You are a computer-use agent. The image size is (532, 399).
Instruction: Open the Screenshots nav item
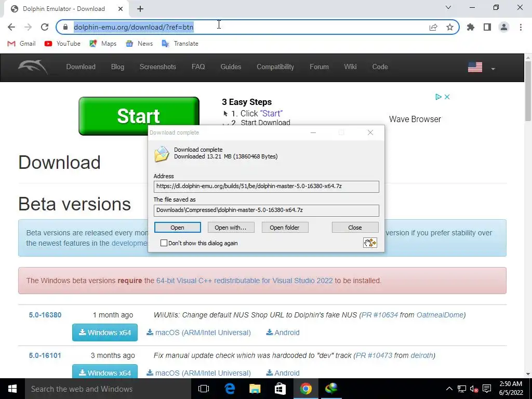point(158,67)
